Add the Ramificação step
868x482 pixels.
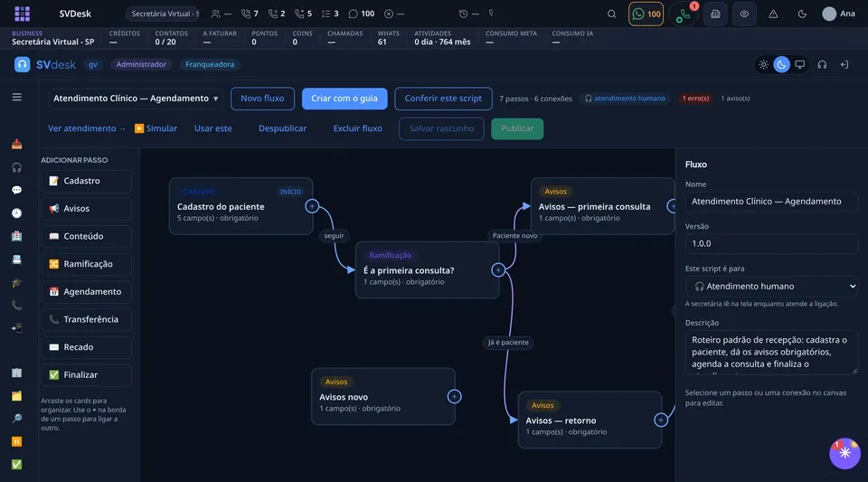click(87, 264)
